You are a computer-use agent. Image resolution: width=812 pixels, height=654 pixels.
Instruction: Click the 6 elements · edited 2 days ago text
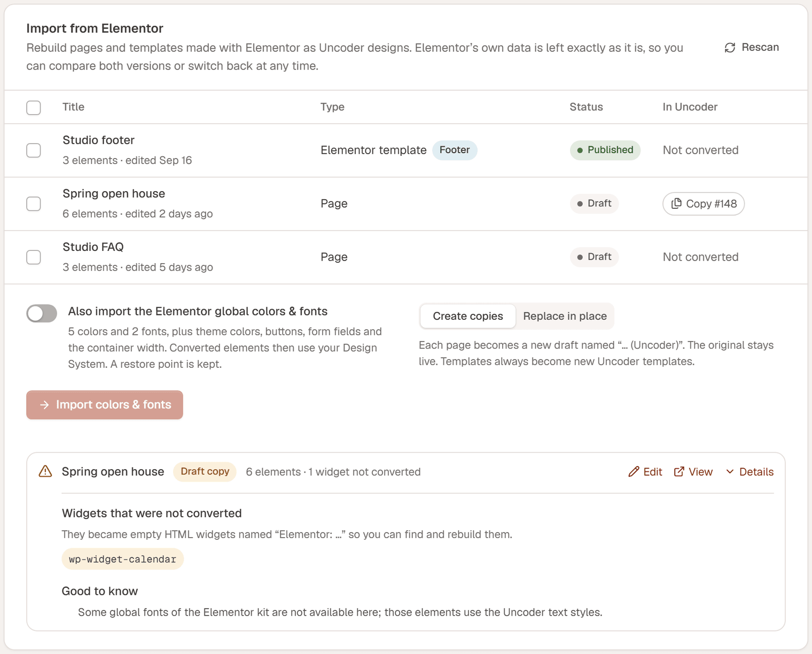[x=138, y=214]
